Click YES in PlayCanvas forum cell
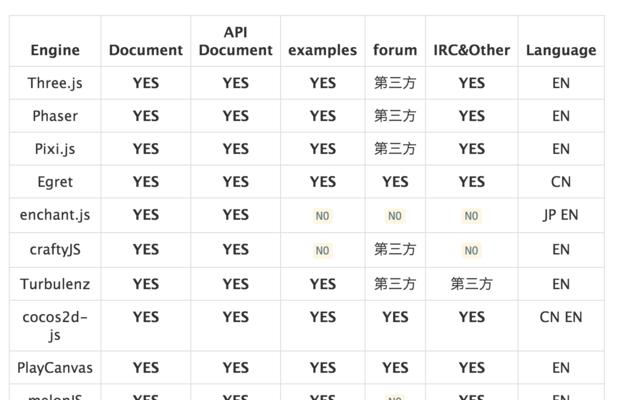Image resolution: width=619 pixels, height=400 pixels. [395, 368]
